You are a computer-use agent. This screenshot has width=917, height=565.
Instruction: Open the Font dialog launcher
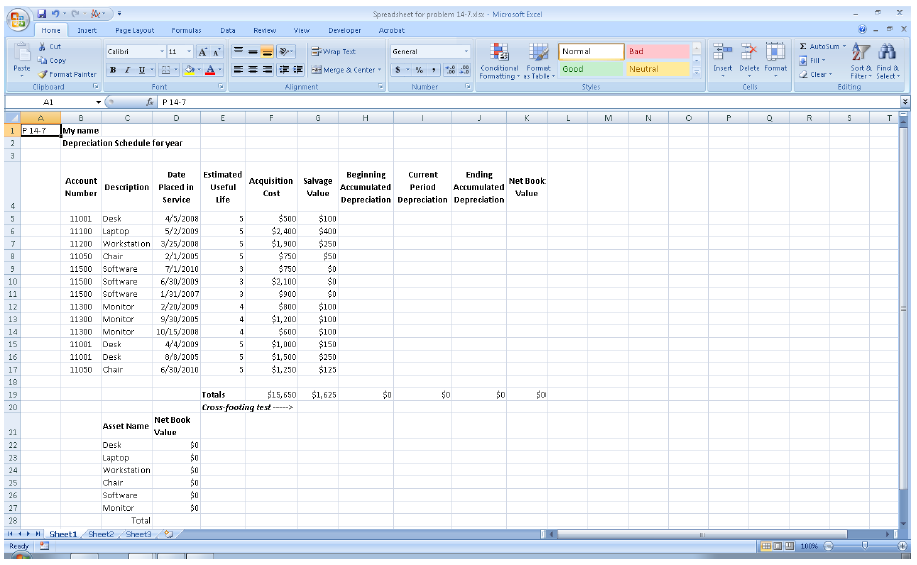click(x=221, y=87)
